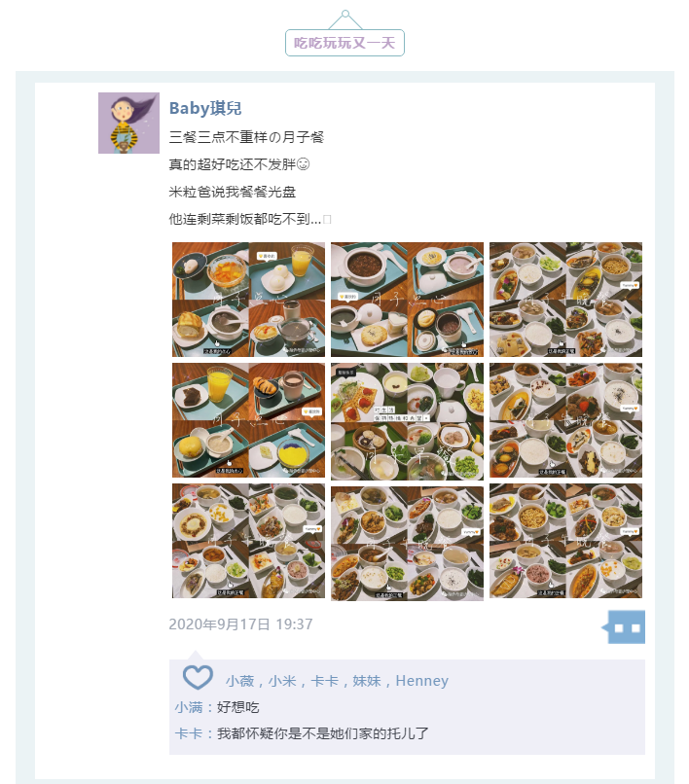Open the Baby琪兒 username link
This screenshot has width=689, height=784.
(x=205, y=108)
